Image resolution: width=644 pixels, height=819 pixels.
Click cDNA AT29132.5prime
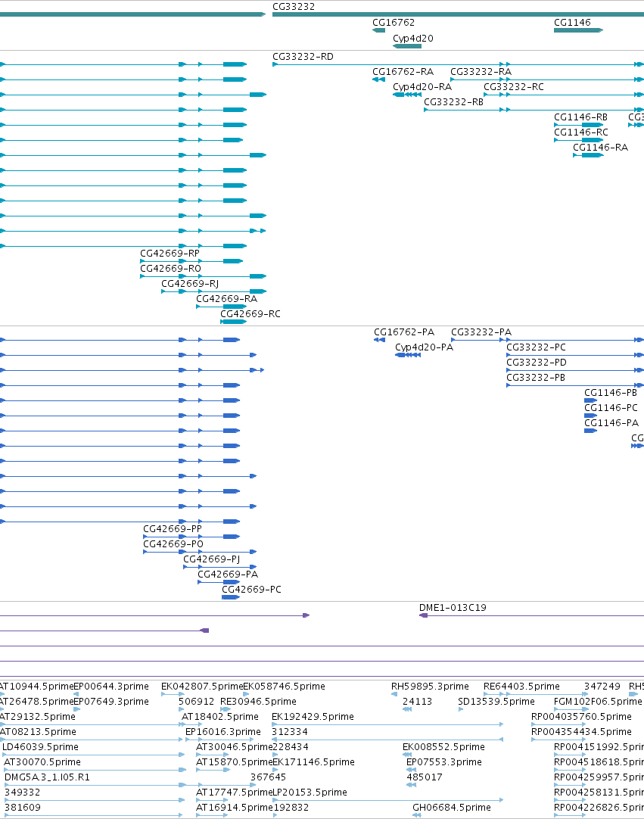(38, 717)
